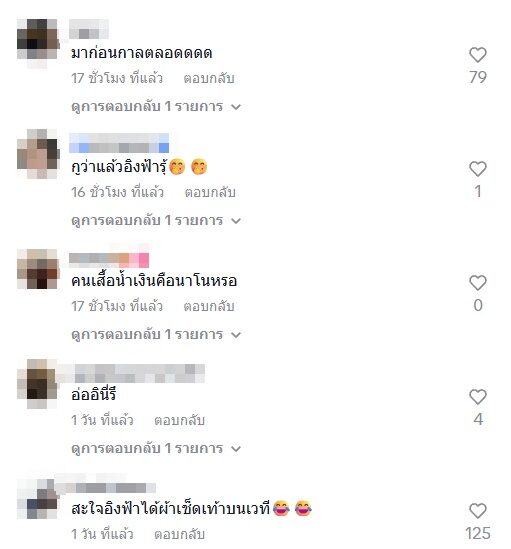
Task: Expand replies under the 79-like comment
Action: coord(156,106)
